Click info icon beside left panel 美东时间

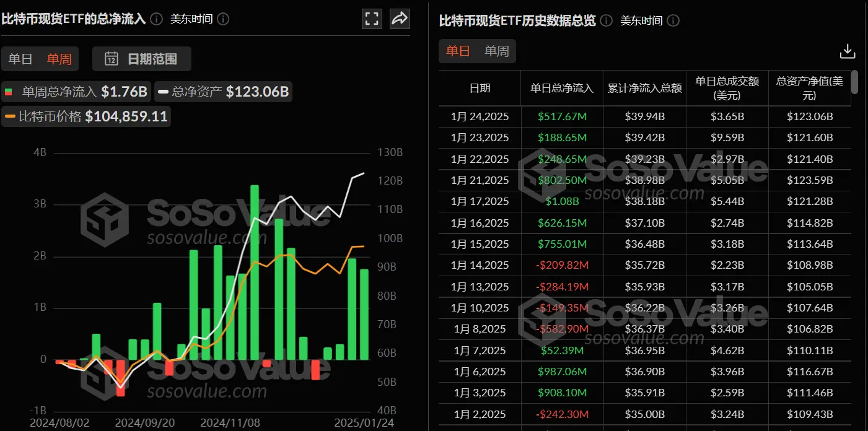223,19
